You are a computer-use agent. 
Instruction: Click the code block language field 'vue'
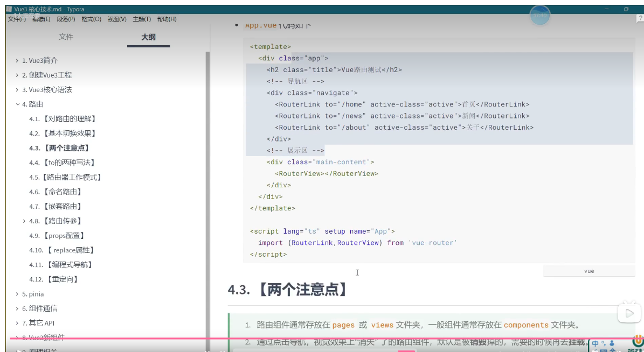[x=589, y=271]
